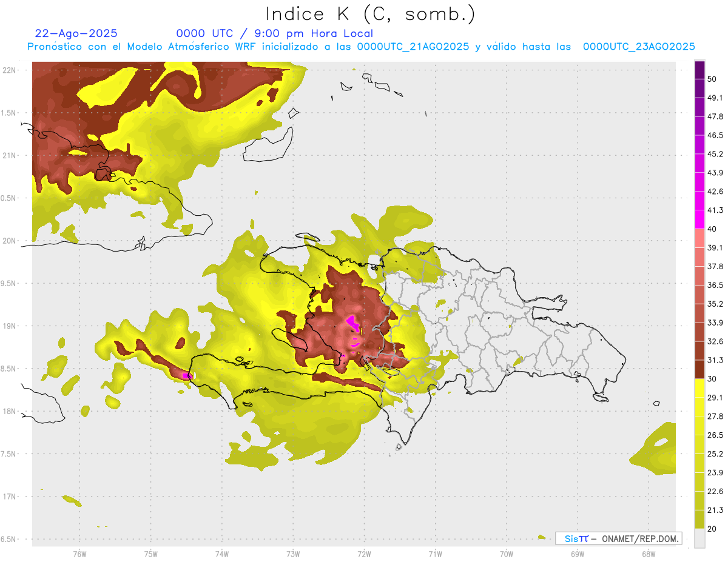Click the colorbar value "36.5"
Viewport: 728px width, 562px height.
point(715,285)
